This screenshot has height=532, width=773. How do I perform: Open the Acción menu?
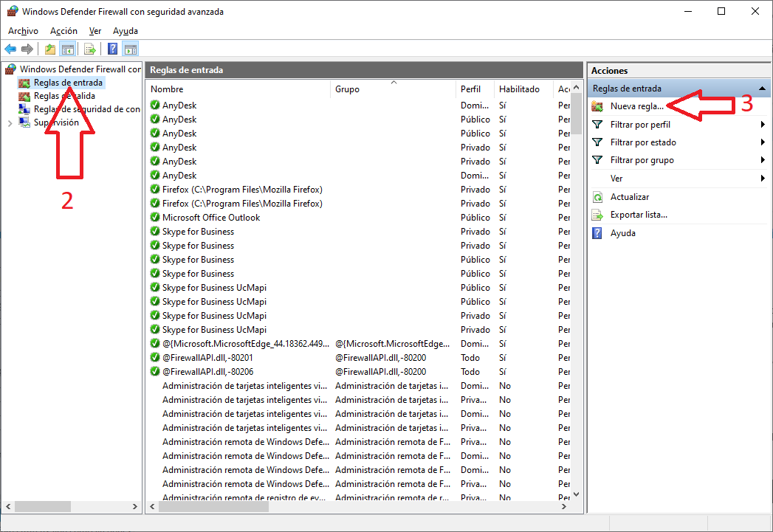click(x=63, y=31)
